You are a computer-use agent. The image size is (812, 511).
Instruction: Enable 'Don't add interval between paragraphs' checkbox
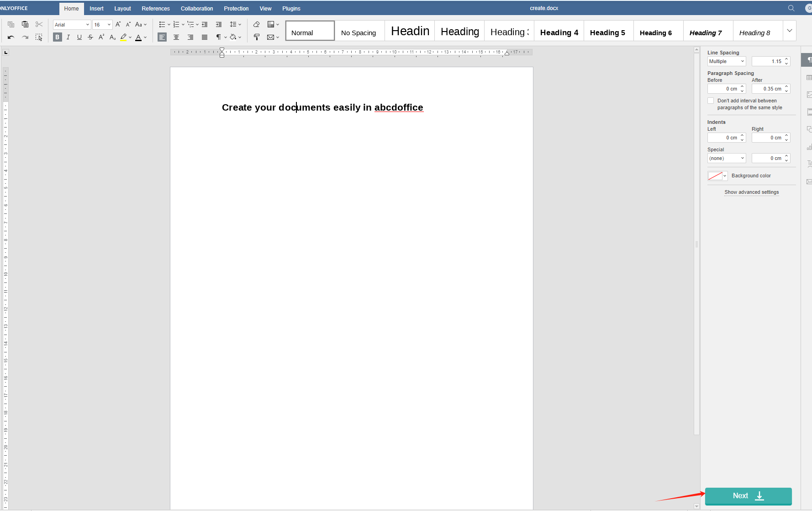coord(711,101)
